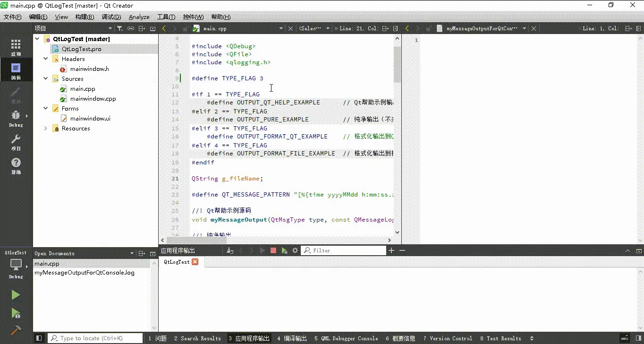Screen dimensions: 644x344
Task: Click the Type to locate search field
Action: [x=95, y=338]
